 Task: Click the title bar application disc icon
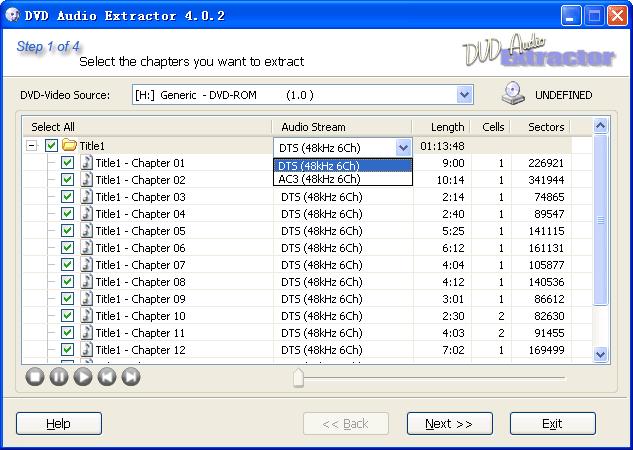pyautogui.click(x=13, y=15)
